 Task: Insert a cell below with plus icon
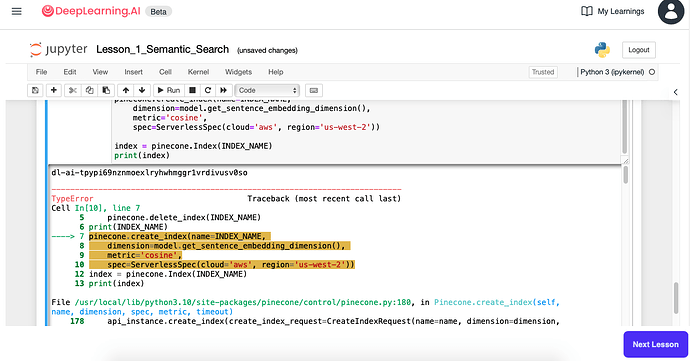click(54, 90)
